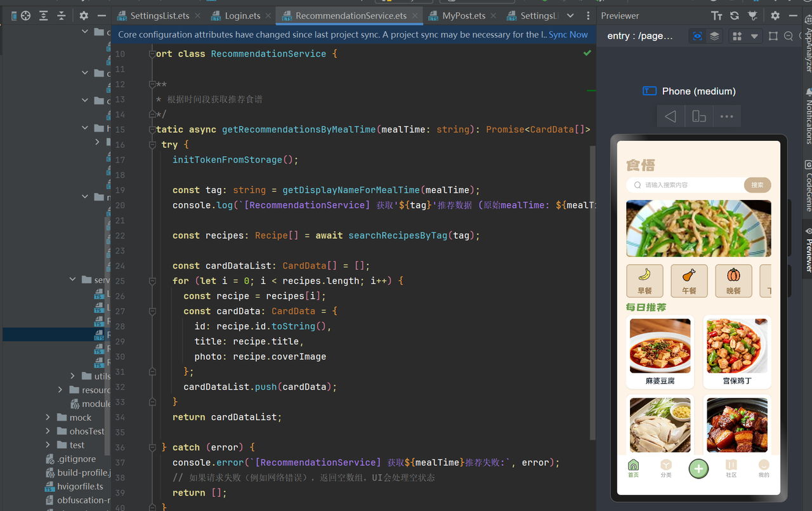812x511 pixels.
Task: Select the build-profile json file
Action: [x=79, y=473]
